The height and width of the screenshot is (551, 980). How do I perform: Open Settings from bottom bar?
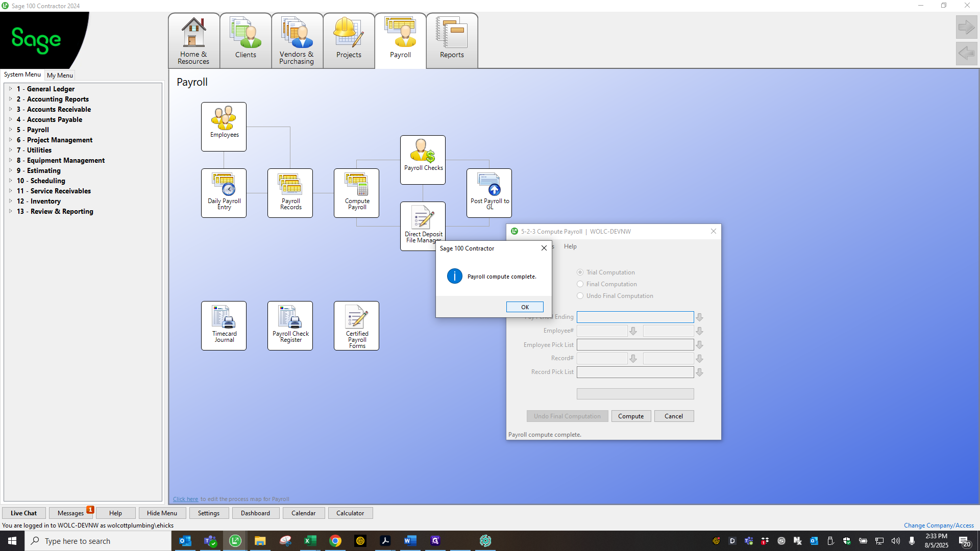click(209, 513)
